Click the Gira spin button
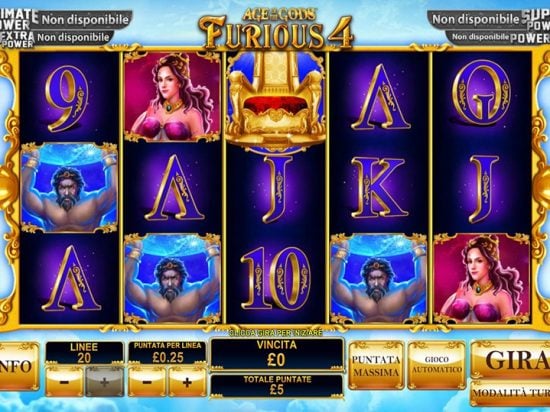The image size is (550, 412). pyautogui.click(x=510, y=359)
